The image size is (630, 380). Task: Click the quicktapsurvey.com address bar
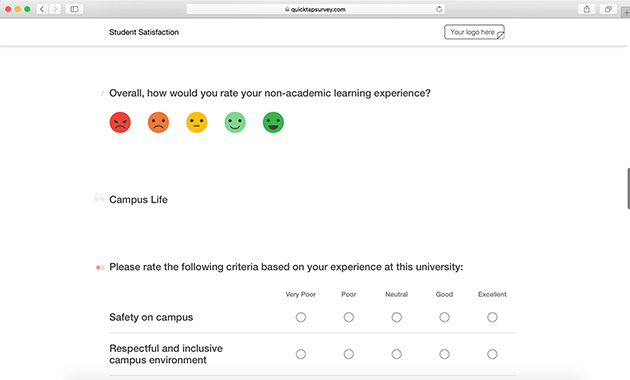[315, 9]
